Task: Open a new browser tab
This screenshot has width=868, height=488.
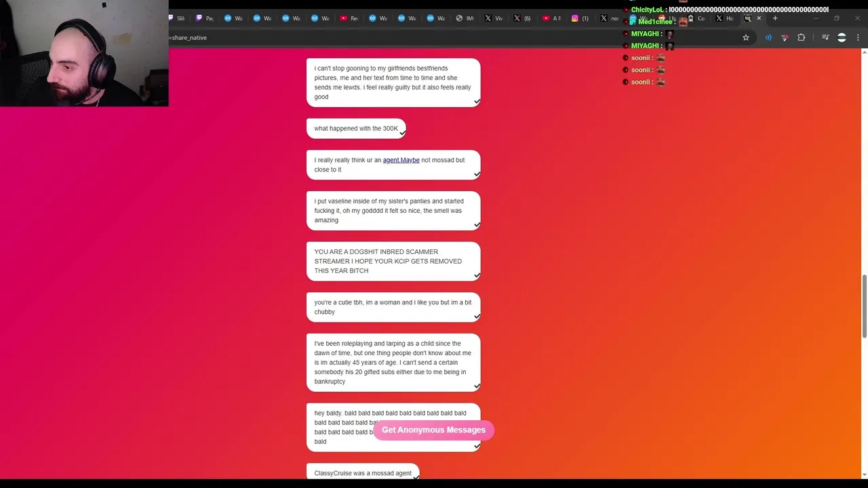Action: pos(775,18)
